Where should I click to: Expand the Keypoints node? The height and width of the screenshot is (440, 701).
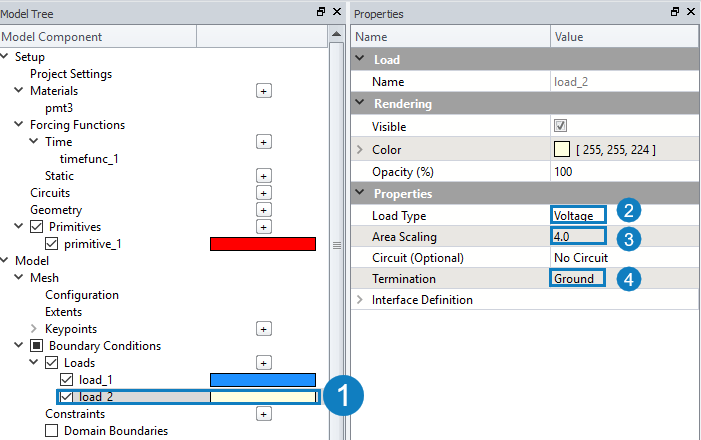click(34, 329)
